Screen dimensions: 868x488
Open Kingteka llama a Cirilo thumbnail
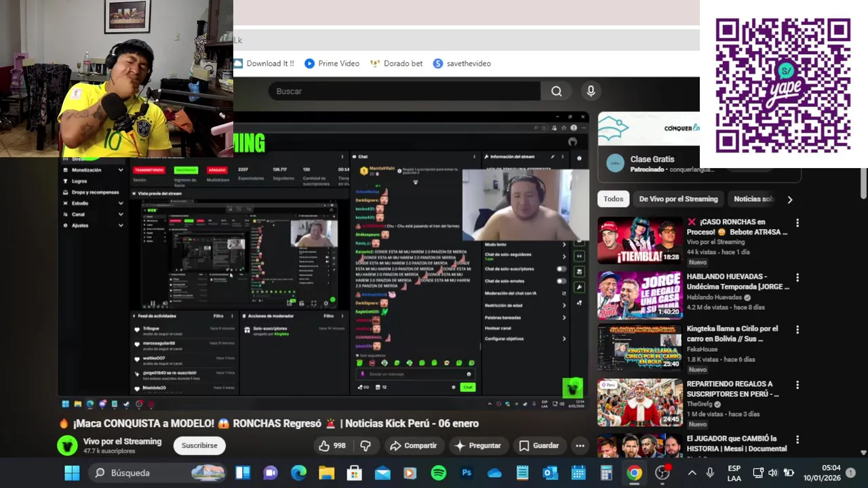click(x=639, y=348)
